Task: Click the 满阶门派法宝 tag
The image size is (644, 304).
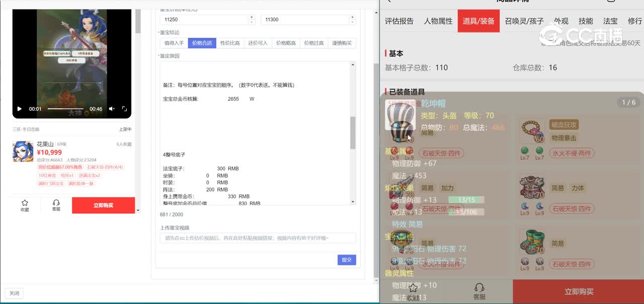Action: coord(51,183)
